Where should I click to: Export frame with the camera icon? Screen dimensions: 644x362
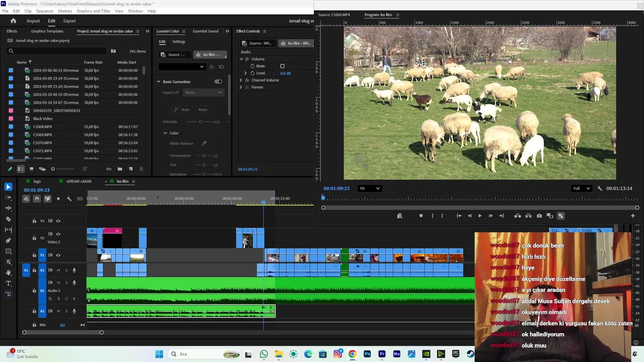539,216
